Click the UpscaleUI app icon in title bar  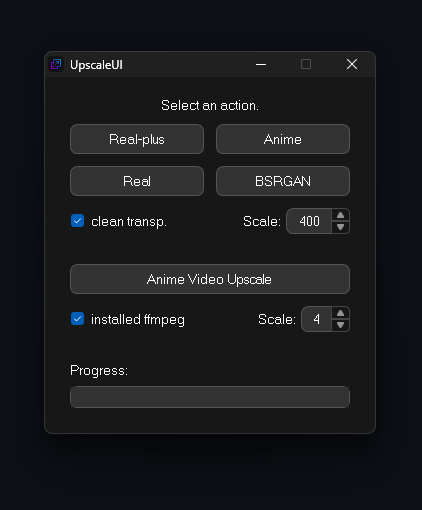coord(56,64)
